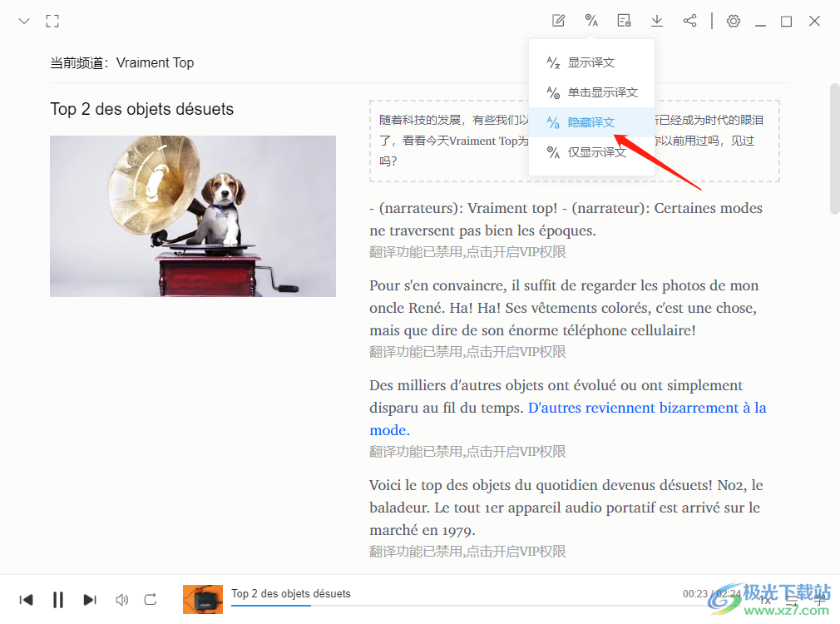Skip to the previous track
This screenshot has width=840, height=624.
[26, 599]
